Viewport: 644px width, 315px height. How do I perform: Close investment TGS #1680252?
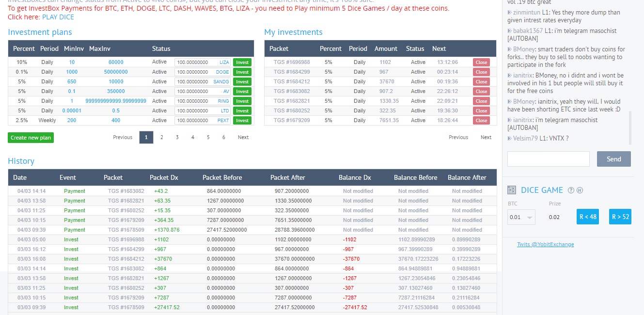481,110
